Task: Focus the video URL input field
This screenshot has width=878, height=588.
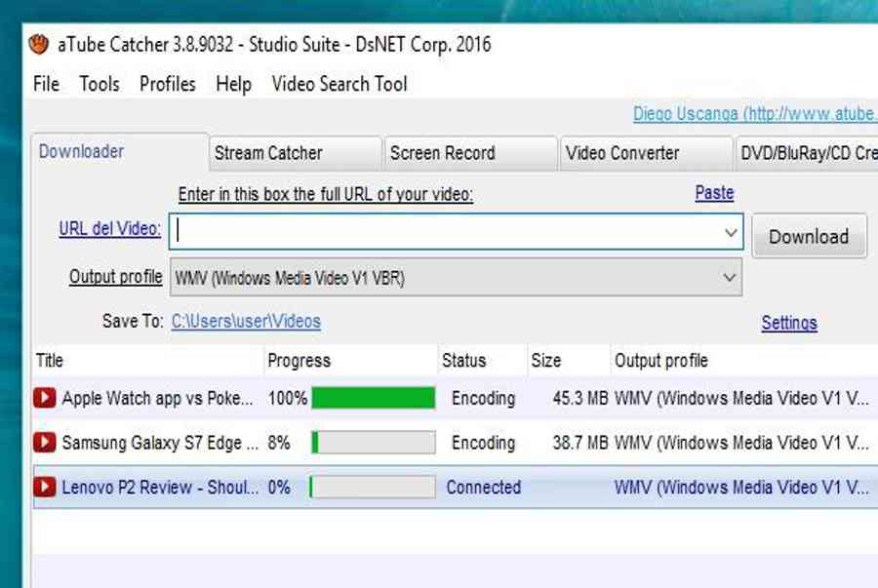Action: pyautogui.click(x=449, y=233)
